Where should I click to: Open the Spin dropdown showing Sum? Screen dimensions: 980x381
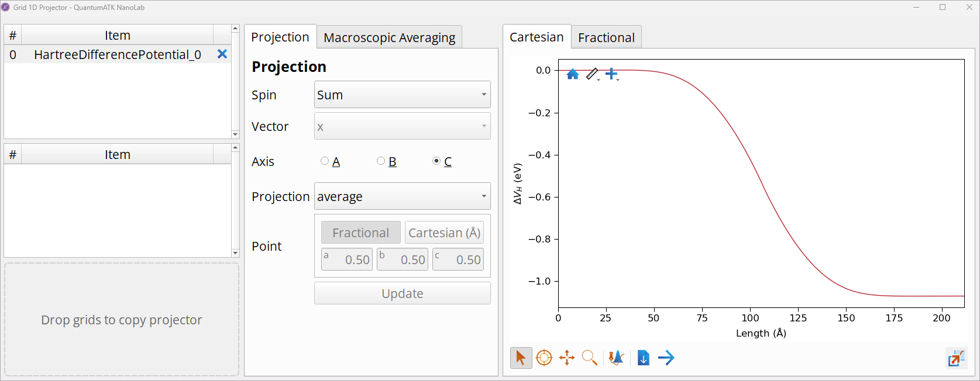click(x=403, y=95)
